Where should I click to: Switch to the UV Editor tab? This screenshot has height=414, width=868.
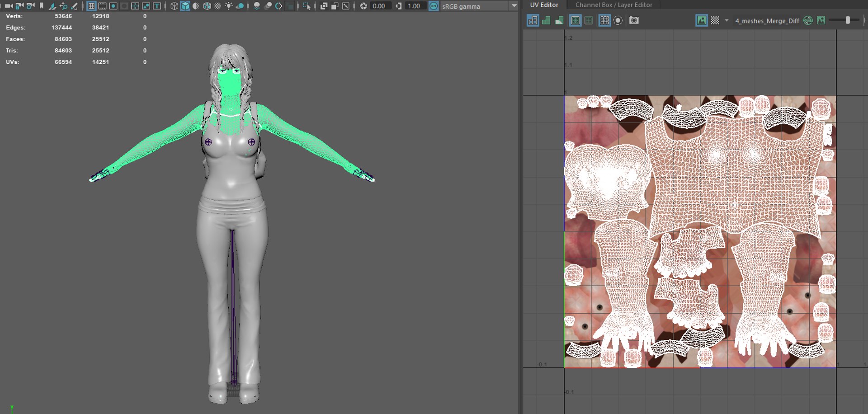click(544, 5)
